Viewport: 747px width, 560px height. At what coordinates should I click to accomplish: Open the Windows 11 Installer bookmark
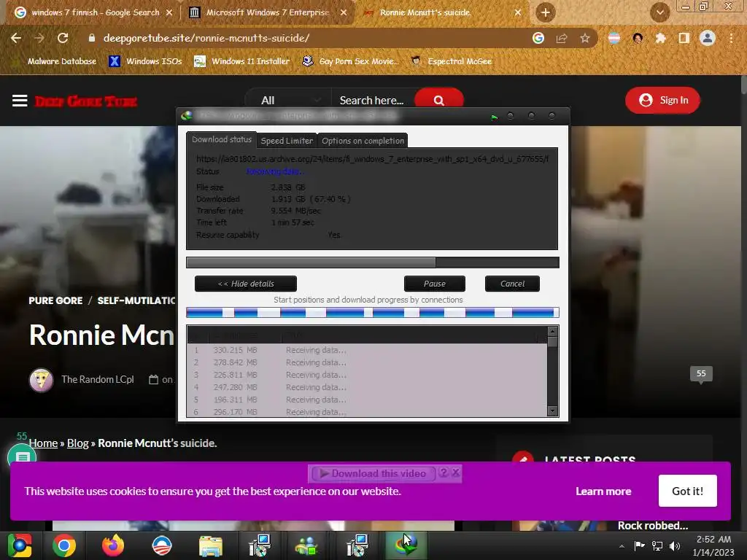[x=242, y=61]
